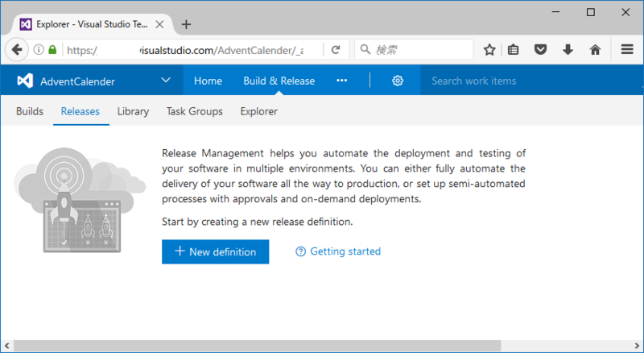Click text "Start by creating a new release definition."
The height and width of the screenshot is (353, 644).
(257, 222)
